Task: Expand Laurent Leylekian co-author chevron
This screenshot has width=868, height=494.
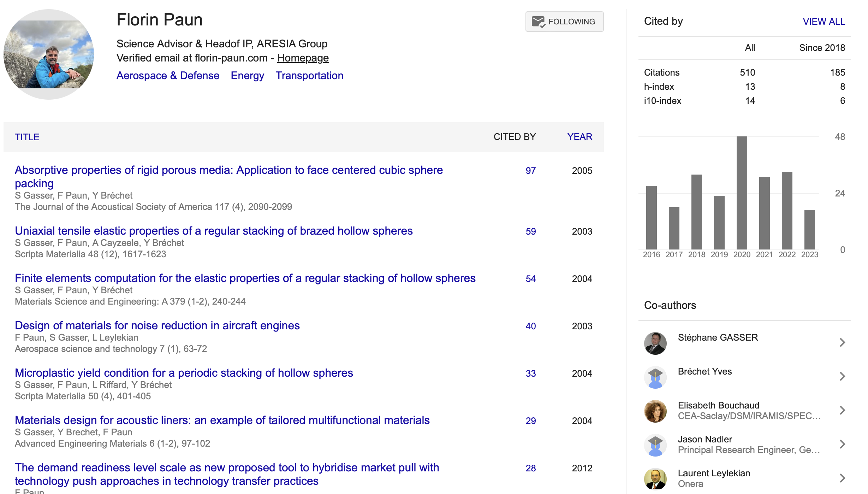Action: pos(842,478)
